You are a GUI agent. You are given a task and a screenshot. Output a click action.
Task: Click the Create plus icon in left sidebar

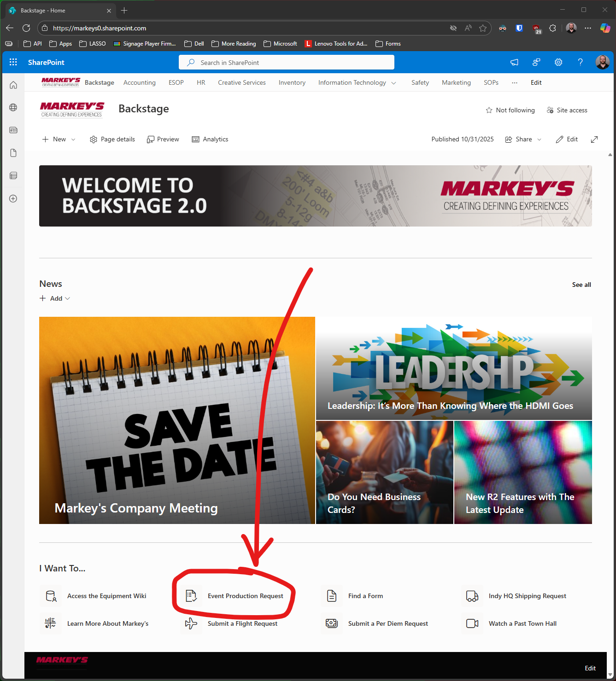[x=13, y=198]
